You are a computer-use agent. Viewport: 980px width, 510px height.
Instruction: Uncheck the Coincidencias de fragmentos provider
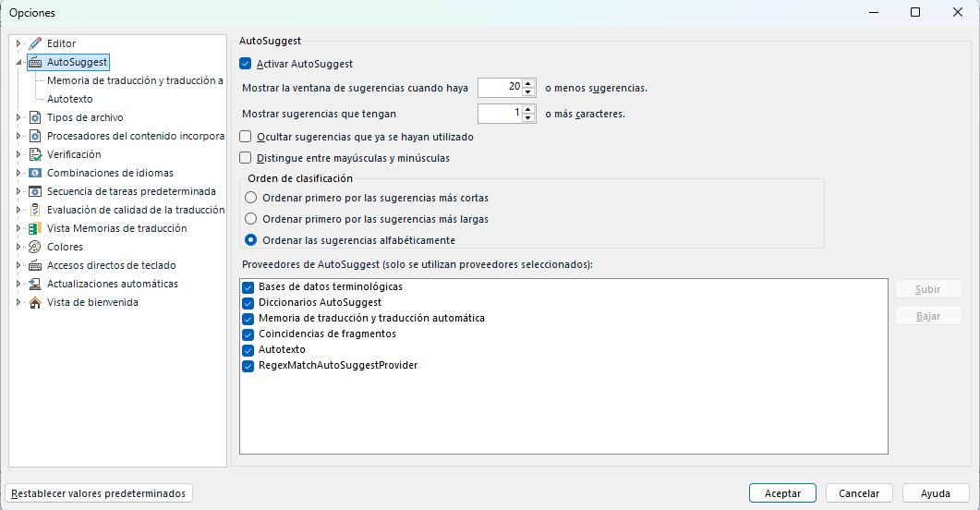click(248, 334)
